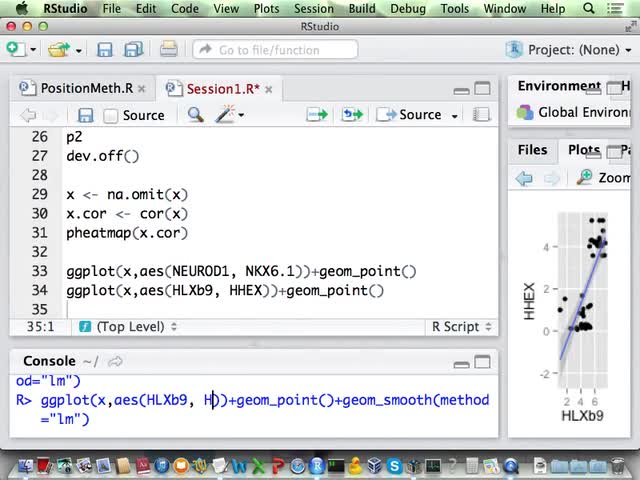The image size is (640, 480).
Task: Click the HHEX vs HLXb9 scatter plot
Action: (570, 316)
